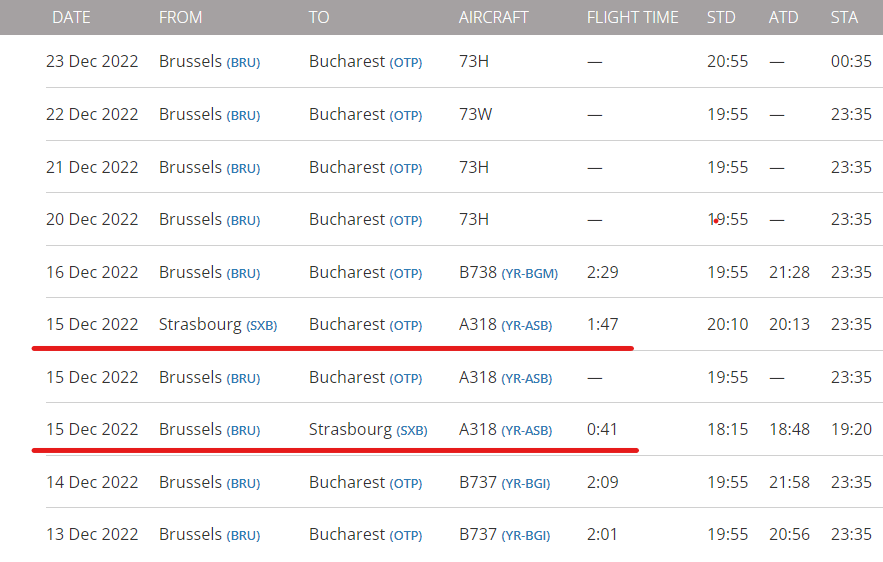883x562 pixels.
Task: Click YR-ASB link on Strasbourg to Bucharest flight
Action: [527, 325]
